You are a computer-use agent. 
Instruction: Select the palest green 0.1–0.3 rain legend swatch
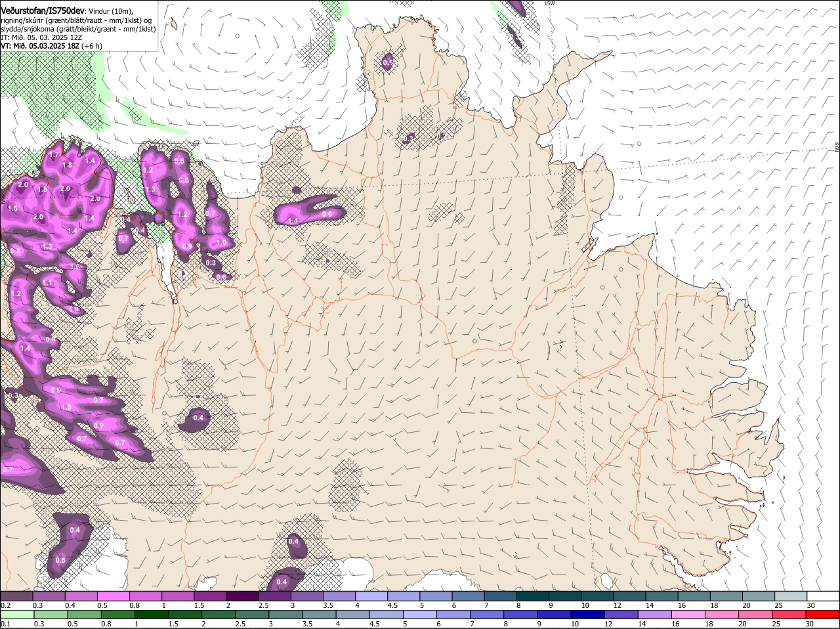point(17,615)
